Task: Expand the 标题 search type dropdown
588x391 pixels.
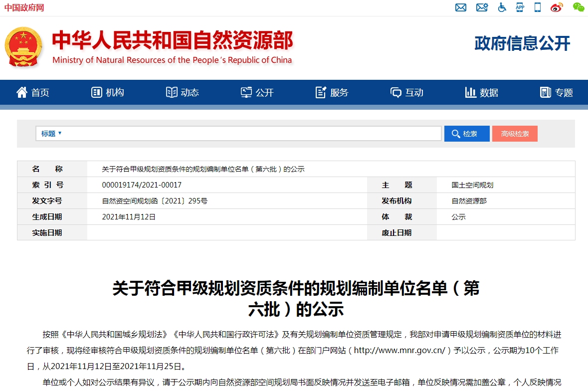Action: tap(51, 134)
